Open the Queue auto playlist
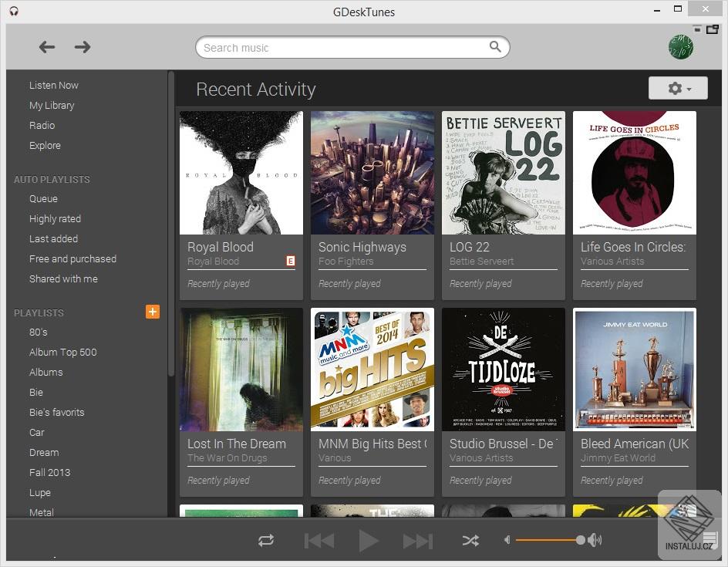This screenshot has height=567, width=728. coord(43,199)
